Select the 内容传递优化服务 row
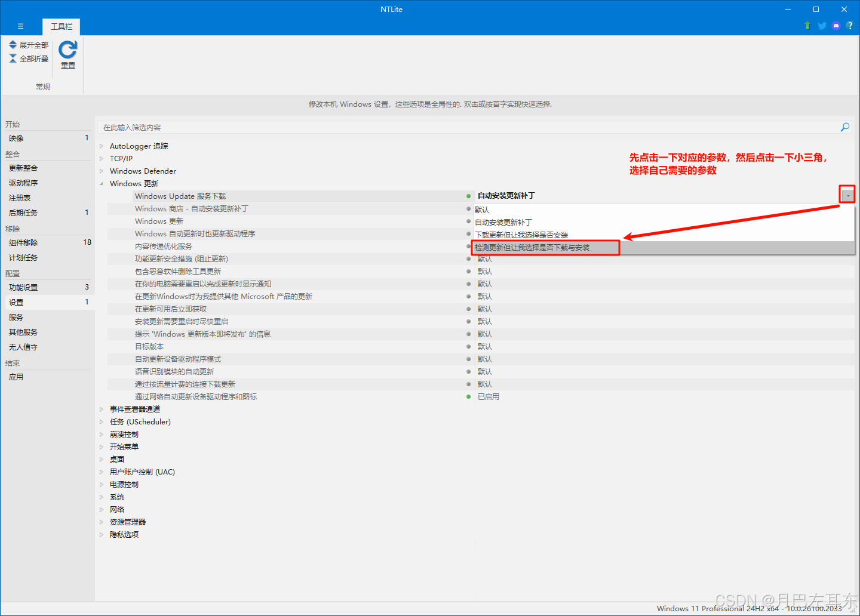 pyautogui.click(x=291, y=247)
